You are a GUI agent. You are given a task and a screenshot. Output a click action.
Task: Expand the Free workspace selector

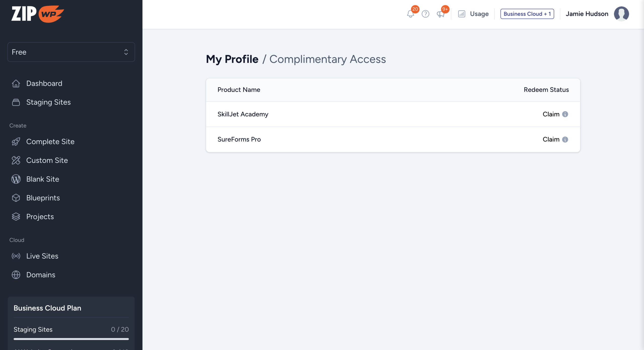pyautogui.click(x=71, y=52)
